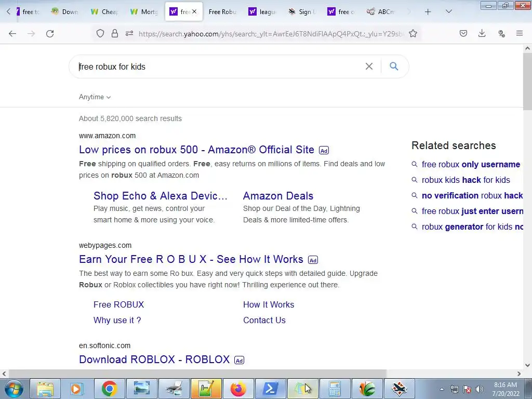Click How It Works sublink

269,304
